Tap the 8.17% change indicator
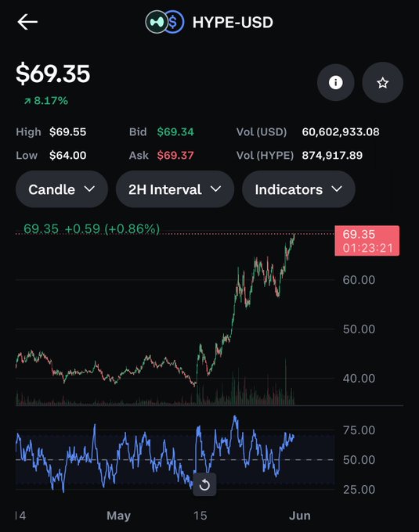Viewport: 419px width, 532px height. (46, 101)
